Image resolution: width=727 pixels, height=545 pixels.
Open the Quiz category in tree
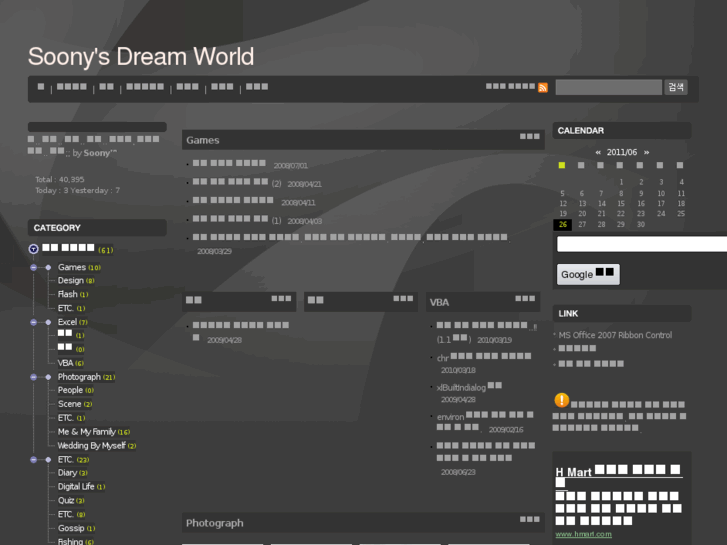(x=66, y=500)
